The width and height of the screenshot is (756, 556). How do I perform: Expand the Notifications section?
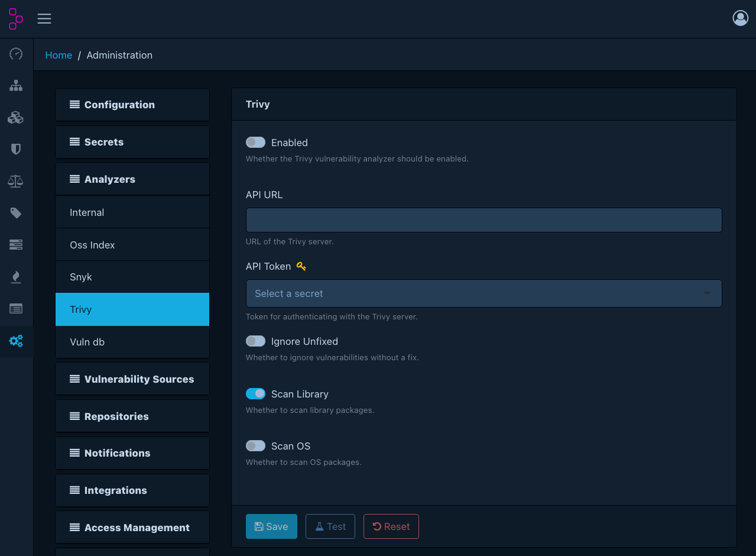pyautogui.click(x=132, y=453)
